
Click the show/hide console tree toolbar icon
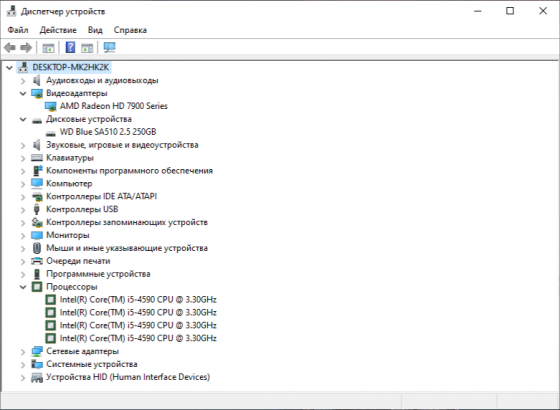pyautogui.click(x=48, y=48)
